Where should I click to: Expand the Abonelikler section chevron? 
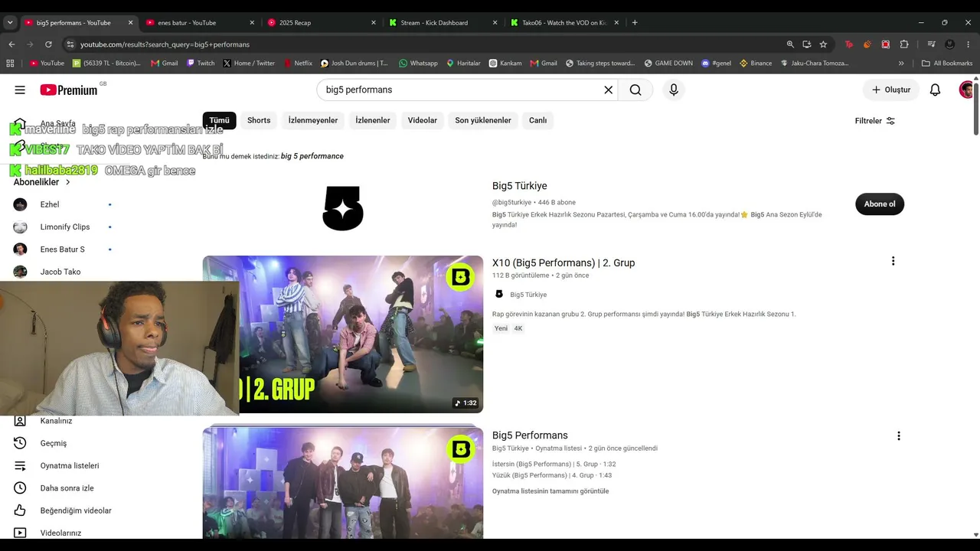point(68,182)
